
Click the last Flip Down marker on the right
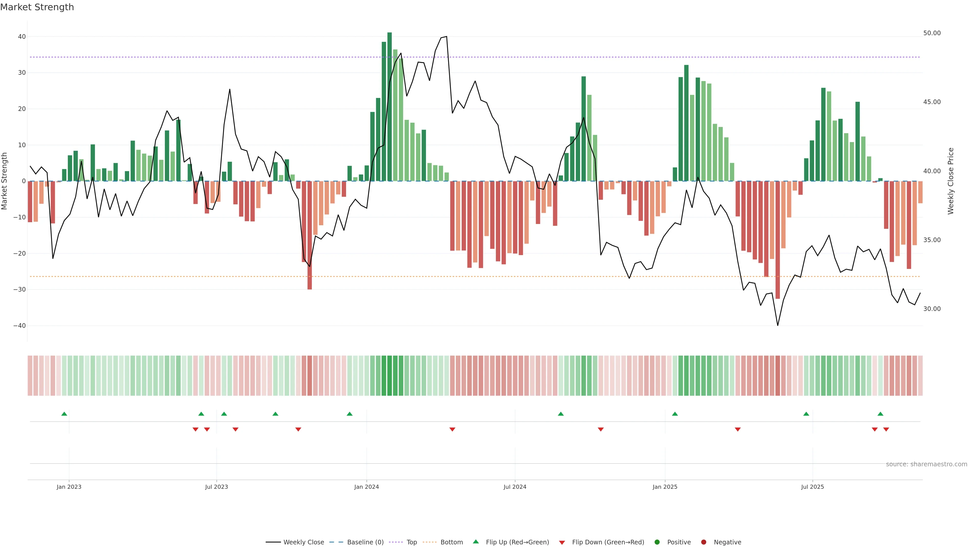pyautogui.click(x=886, y=429)
